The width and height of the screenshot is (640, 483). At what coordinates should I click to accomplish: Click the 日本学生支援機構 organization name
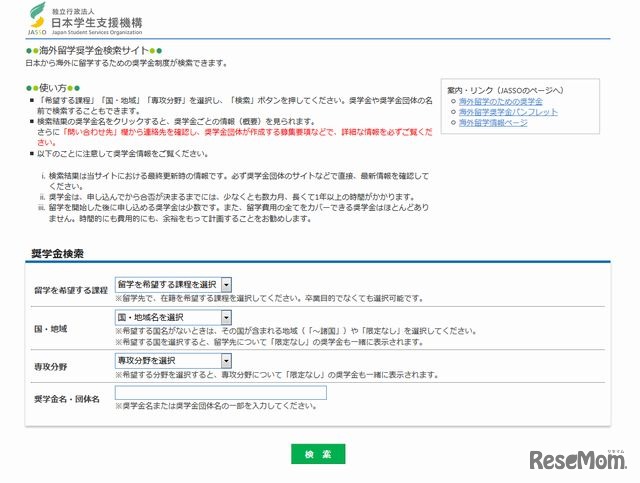97,22
